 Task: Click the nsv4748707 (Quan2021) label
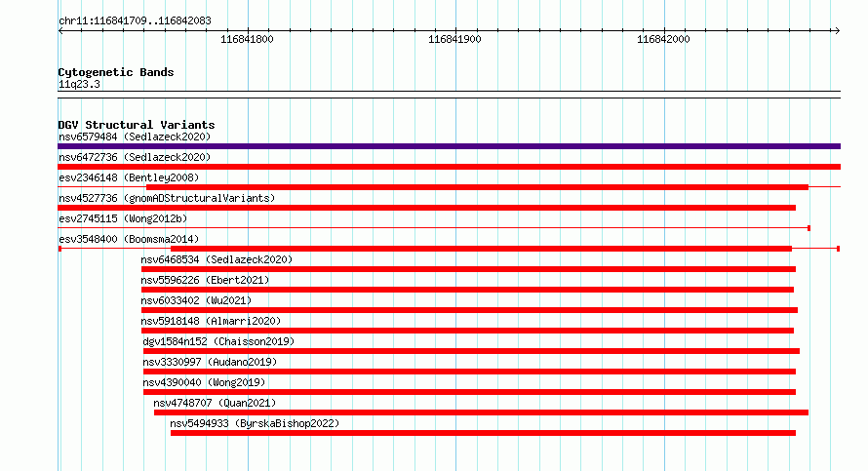click(215, 403)
